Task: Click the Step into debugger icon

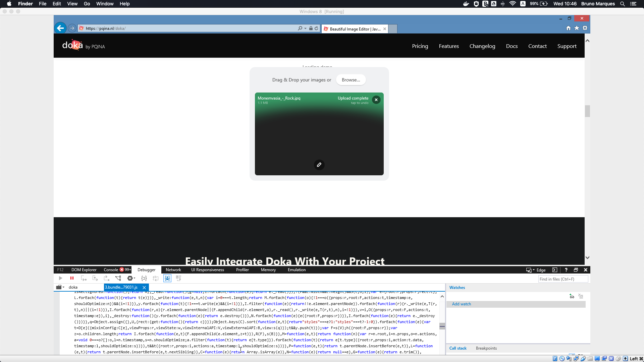Action: click(x=84, y=278)
